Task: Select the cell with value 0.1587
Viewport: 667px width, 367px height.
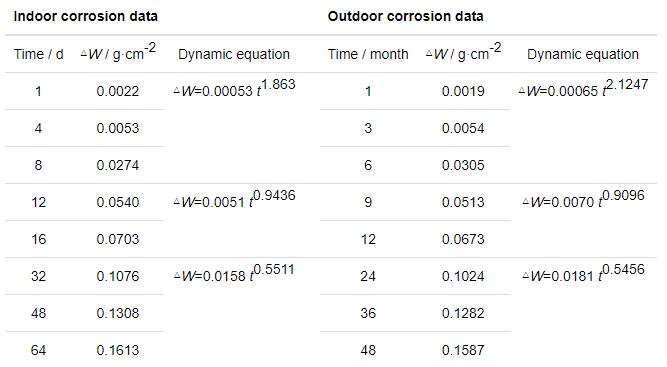Action: [463, 350]
